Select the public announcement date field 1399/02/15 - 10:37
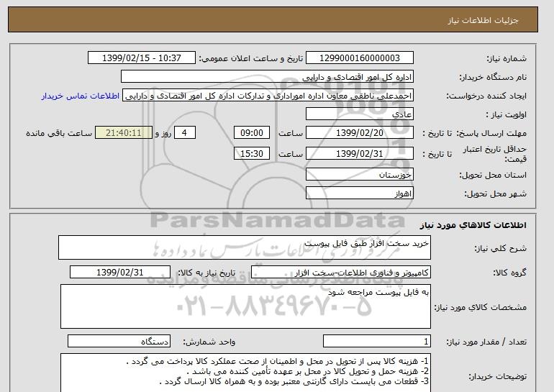Image resolution: width=554 pixels, height=392 pixels. [x=141, y=58]
